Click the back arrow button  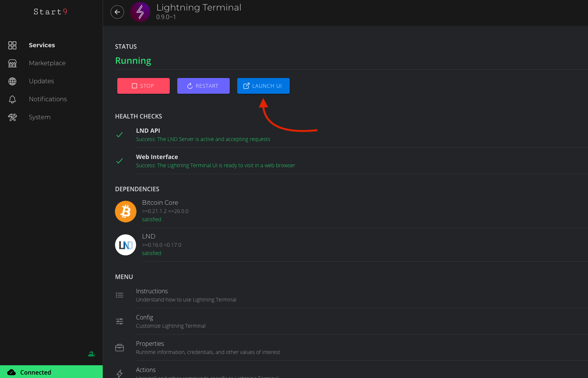click(117, 12)
